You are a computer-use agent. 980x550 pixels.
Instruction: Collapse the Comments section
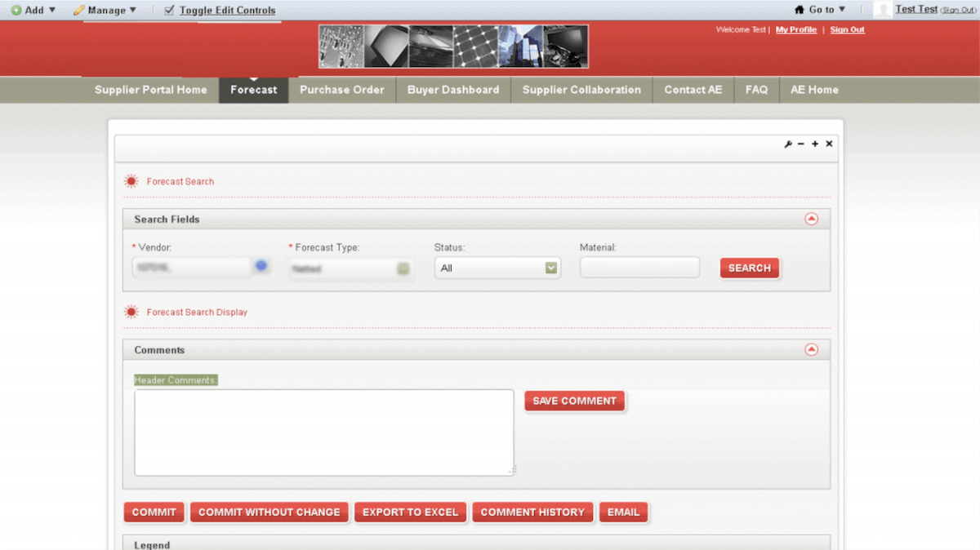coord(811,349)
